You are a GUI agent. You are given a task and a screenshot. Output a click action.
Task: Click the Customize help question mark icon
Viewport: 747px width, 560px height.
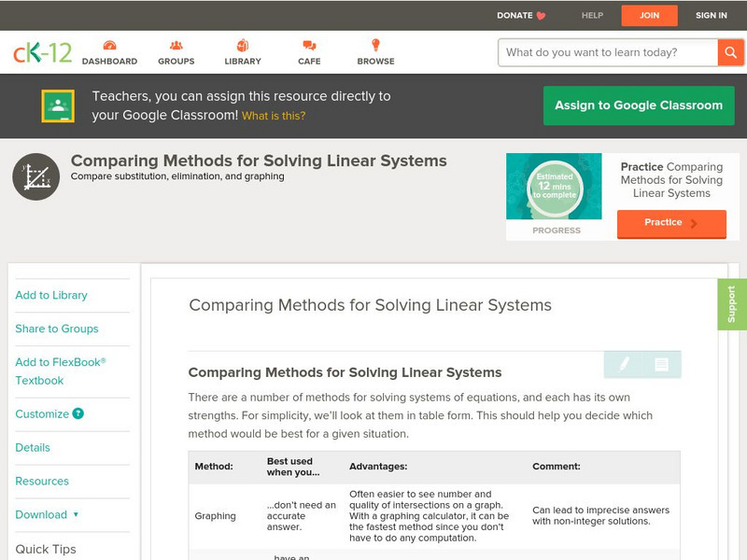click(x=78, y=413)
